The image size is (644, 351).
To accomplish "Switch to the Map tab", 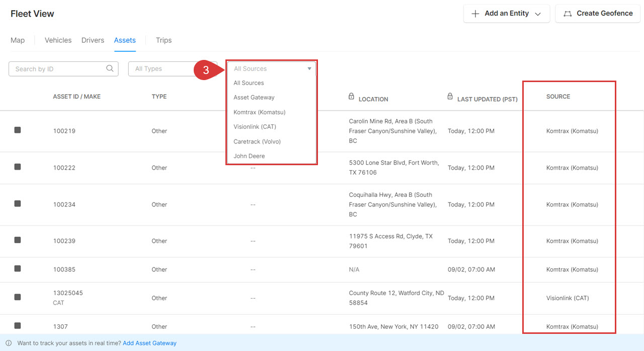I will (18, 40).
